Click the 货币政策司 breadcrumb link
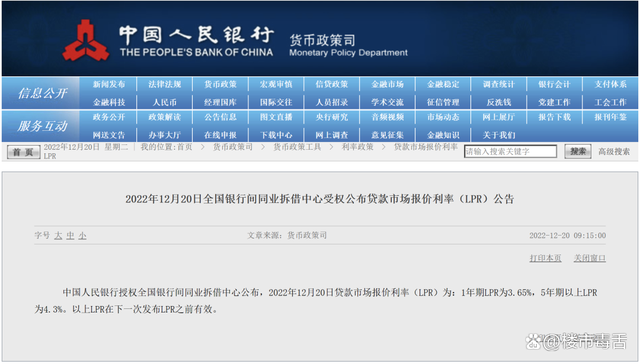 click(x=233, y=147)
